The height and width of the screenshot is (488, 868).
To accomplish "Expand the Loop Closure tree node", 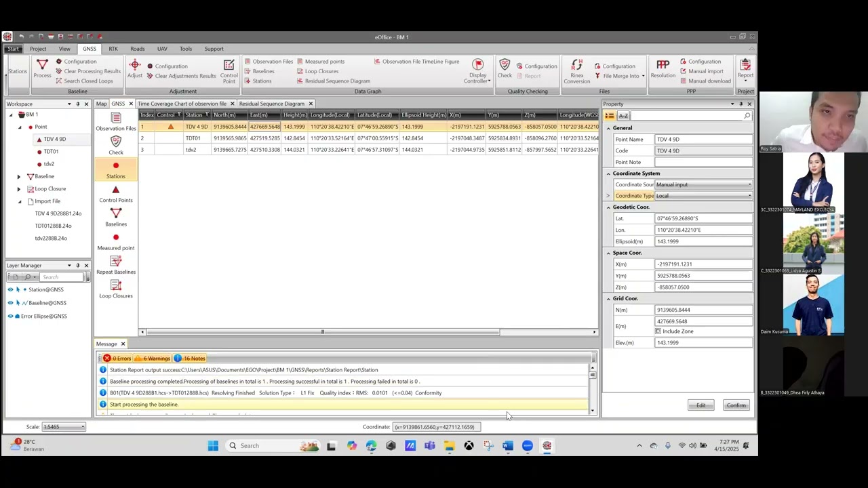I will pyautogui.click(x=19, y=189).
